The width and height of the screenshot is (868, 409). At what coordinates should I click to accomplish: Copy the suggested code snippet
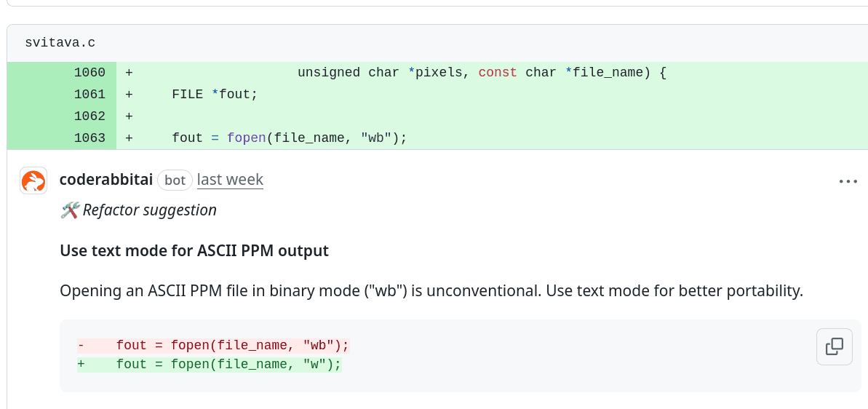(x=834, y=346)
